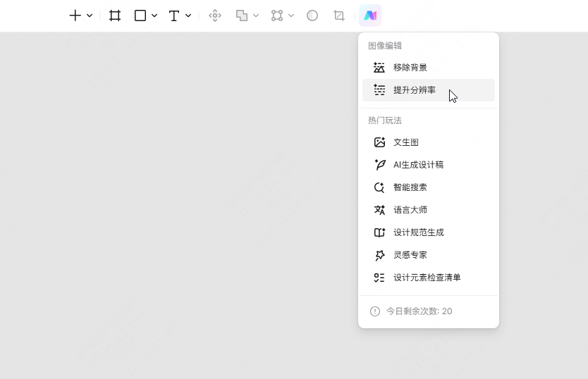Click the component icon in toolbar
588x379 pixels.
pyautogui.click(x=215, y=15)
